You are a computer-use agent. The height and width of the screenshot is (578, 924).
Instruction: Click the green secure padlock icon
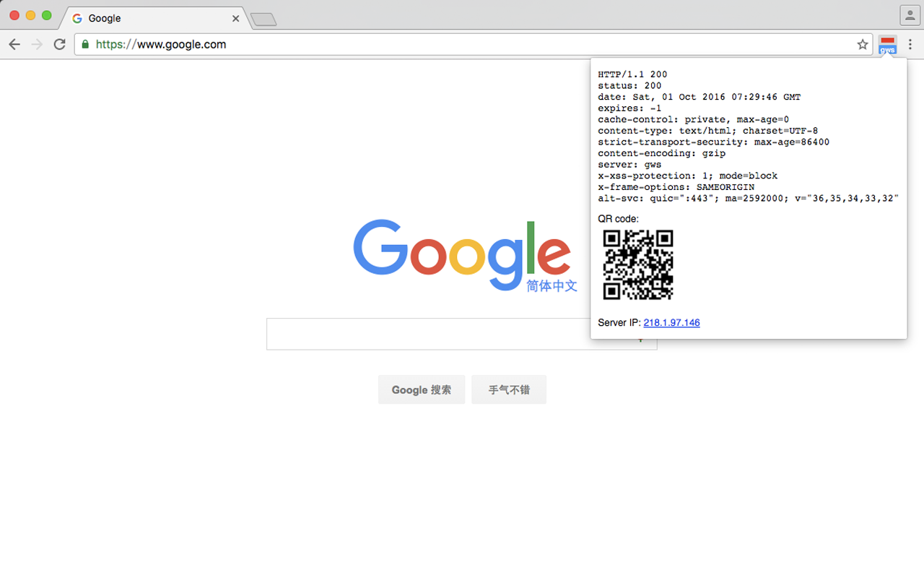pos(85,44)
